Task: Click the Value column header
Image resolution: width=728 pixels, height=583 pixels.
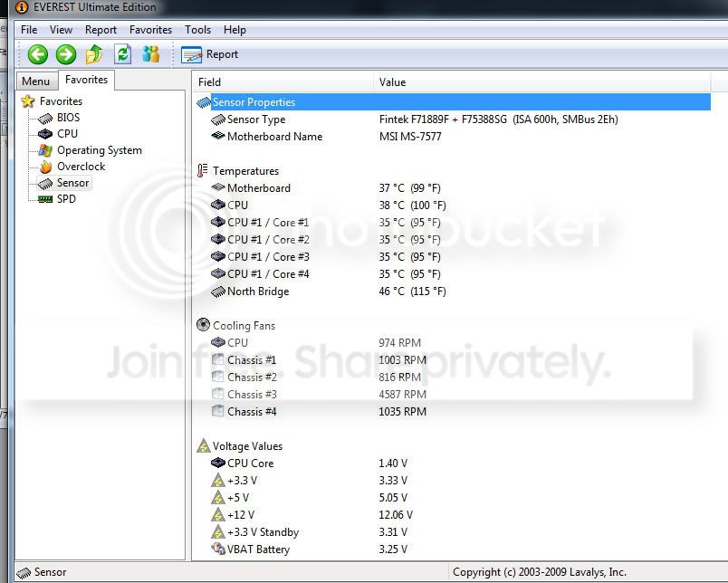Action: click(x=541, y=82)
